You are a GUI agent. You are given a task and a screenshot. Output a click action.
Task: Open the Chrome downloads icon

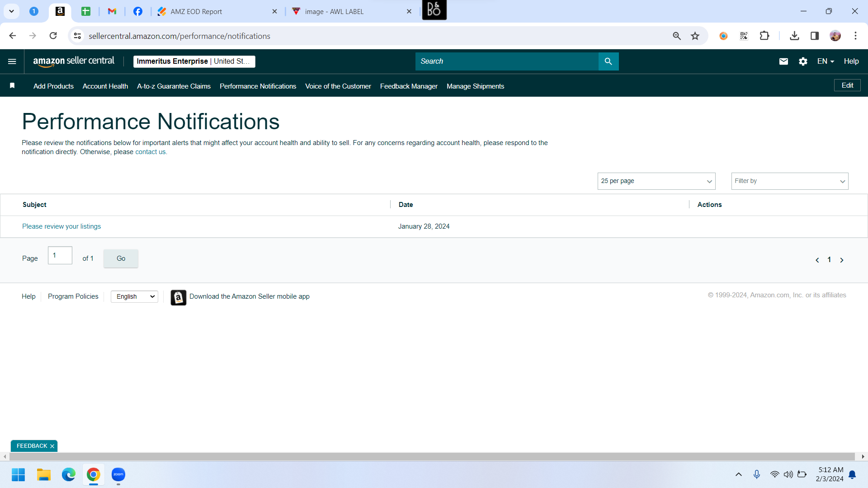point(794,36)
